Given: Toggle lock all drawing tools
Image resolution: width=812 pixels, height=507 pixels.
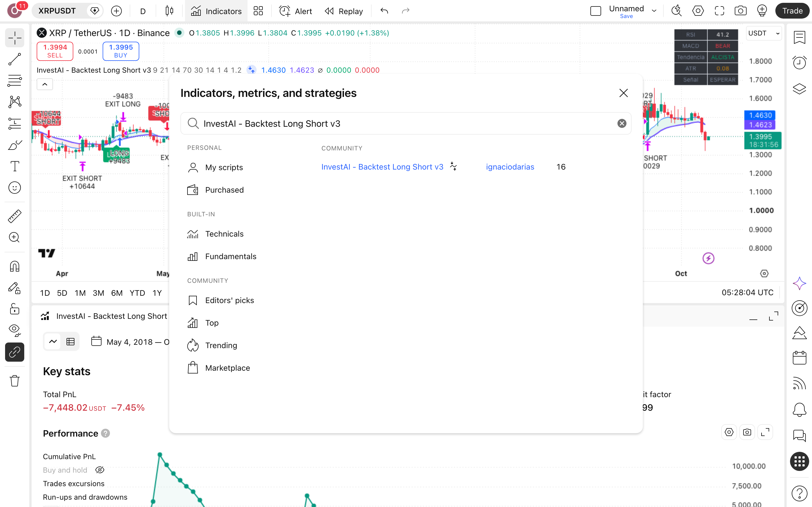Looking at the screenshot, I should coord(14,309).
